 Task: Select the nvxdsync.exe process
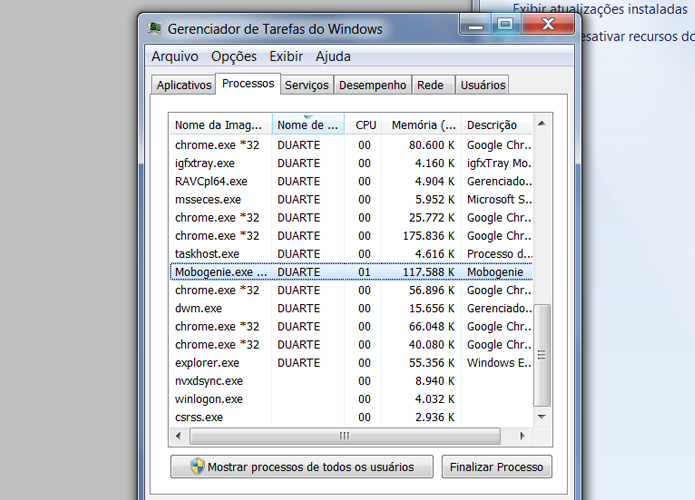pos(351,381)
